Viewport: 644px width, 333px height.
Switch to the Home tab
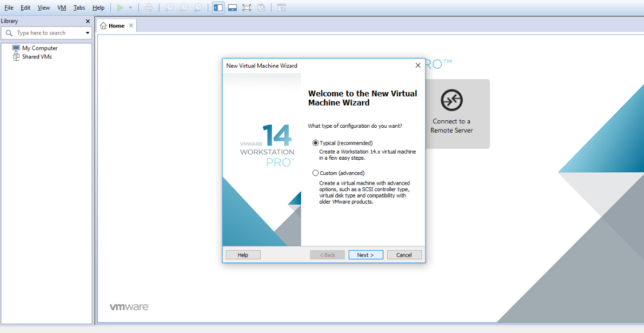click(115, 25)
